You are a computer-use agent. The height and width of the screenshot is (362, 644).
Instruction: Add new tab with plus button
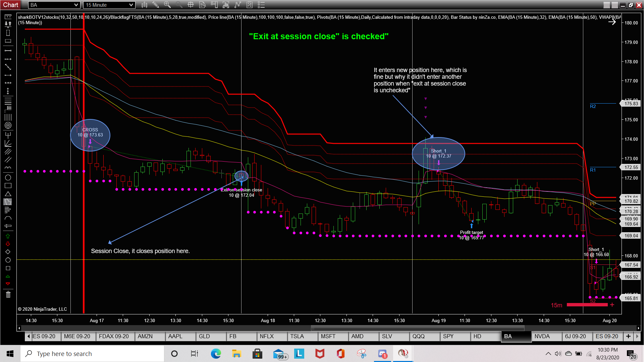pos(628,336)
